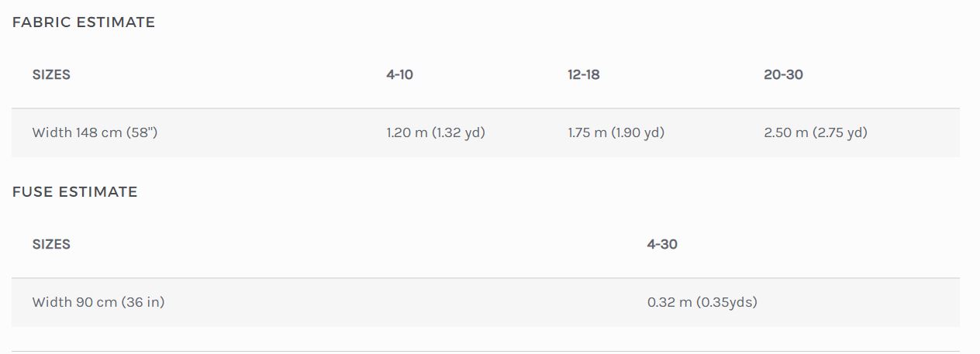
Task: Click the 0.32 m (0.35yds) cell
Action: pyautogui.click(x=702, y=302)
